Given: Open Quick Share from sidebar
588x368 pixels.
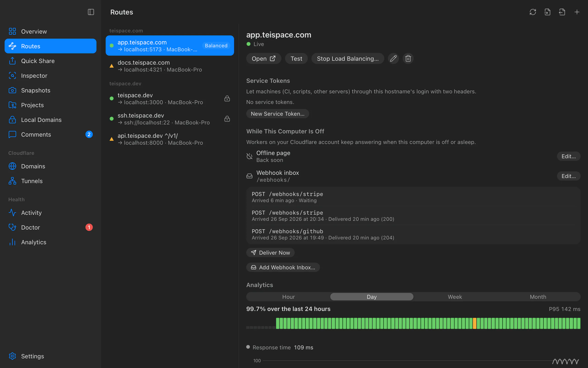Looking at the screenshot, I should pyautogui.click(x=51, y=61).
